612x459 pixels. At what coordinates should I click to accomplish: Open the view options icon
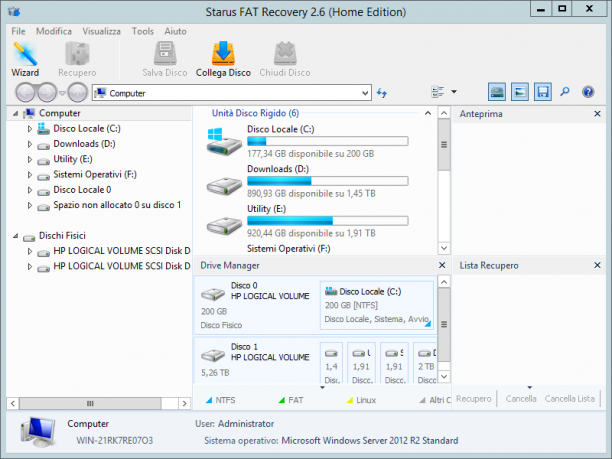(x=438, y=92)
